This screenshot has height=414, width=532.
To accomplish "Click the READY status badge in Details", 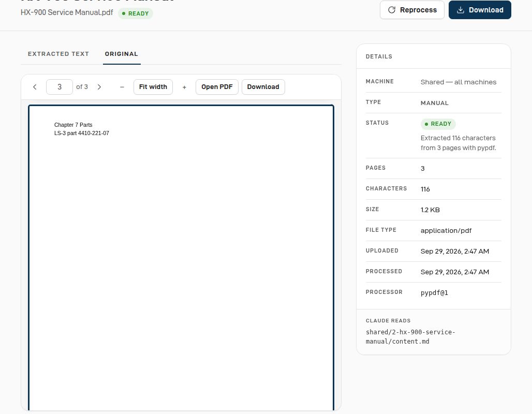I will (x=438, y=124).
